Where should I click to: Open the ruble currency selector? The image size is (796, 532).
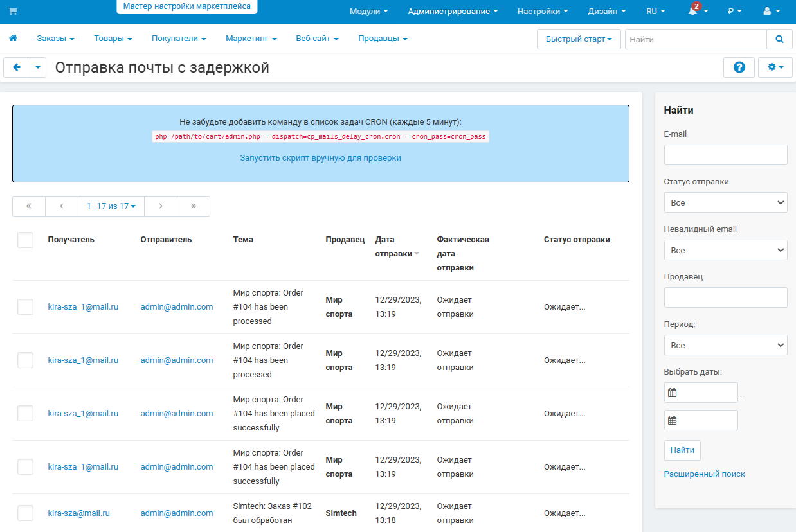(x=735, y=12)
